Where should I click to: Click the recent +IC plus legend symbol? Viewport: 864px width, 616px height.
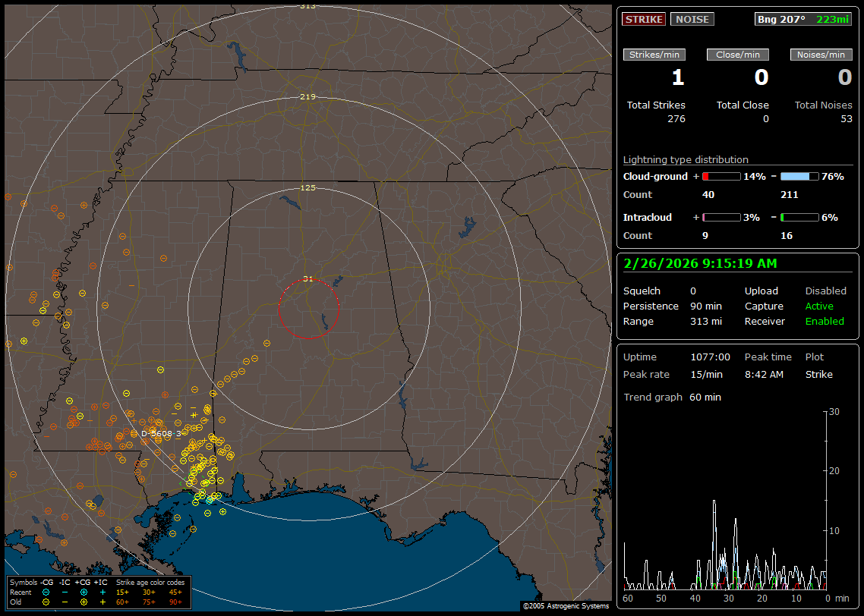(102, 592)
